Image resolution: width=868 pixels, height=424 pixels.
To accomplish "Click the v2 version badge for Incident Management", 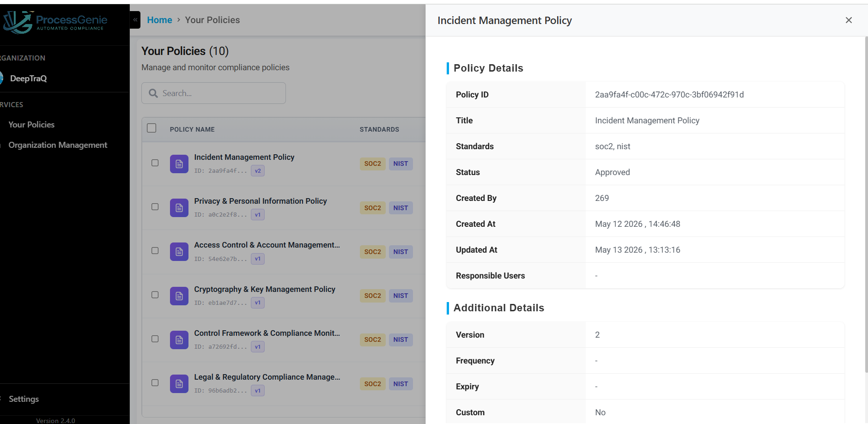I will (x=258, y=171).
